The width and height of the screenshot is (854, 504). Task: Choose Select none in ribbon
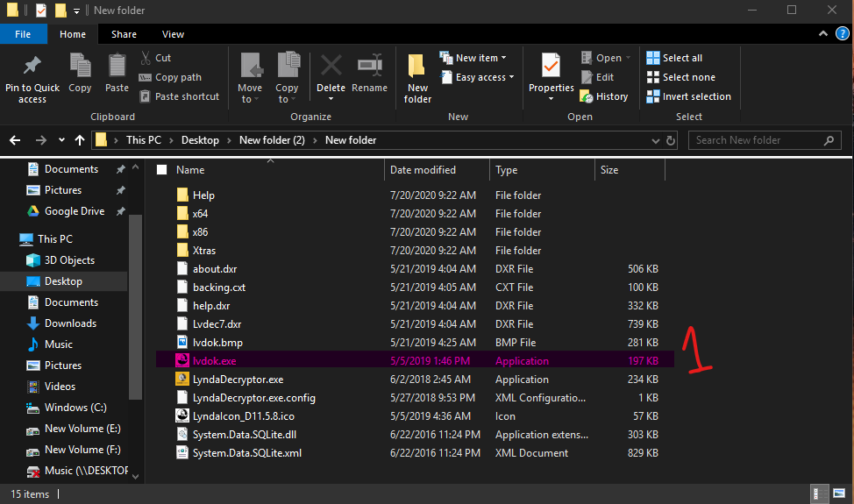pos(680,77)
